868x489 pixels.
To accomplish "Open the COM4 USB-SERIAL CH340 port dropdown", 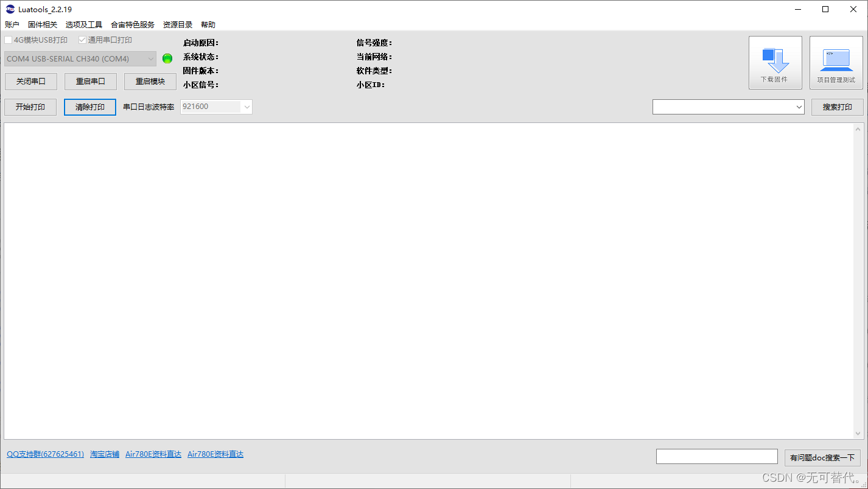I will tap(80, 59).
